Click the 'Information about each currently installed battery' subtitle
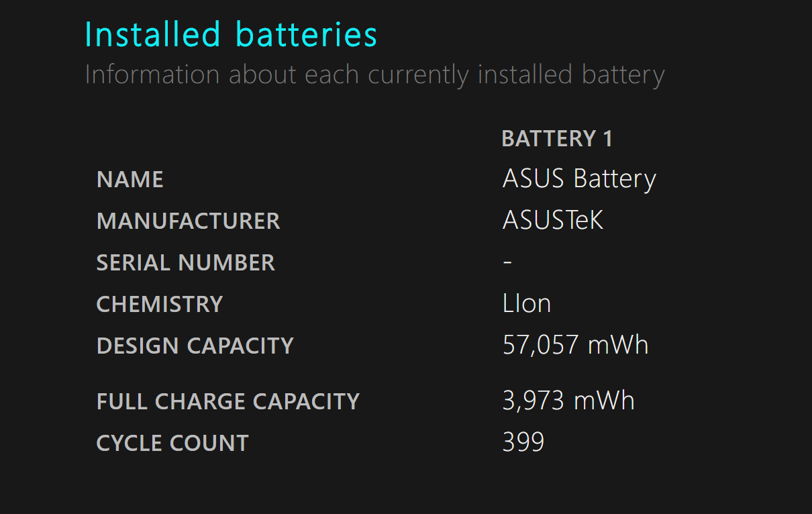This screenshot has width=812, height=514. (374, 74)
